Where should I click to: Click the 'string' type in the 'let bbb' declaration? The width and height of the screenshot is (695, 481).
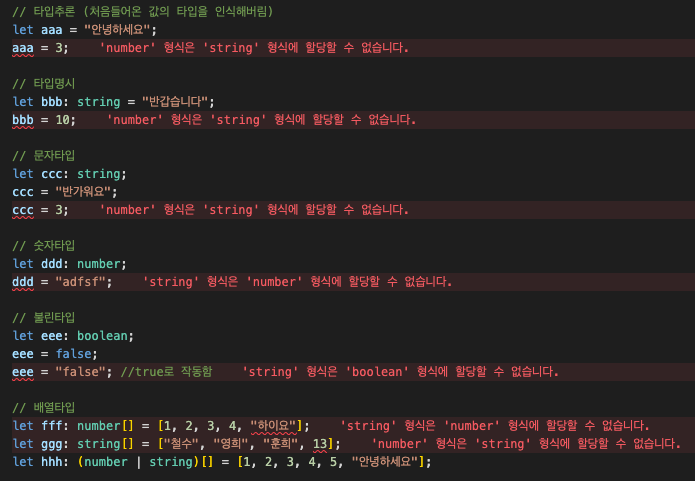tap(98, 102)
